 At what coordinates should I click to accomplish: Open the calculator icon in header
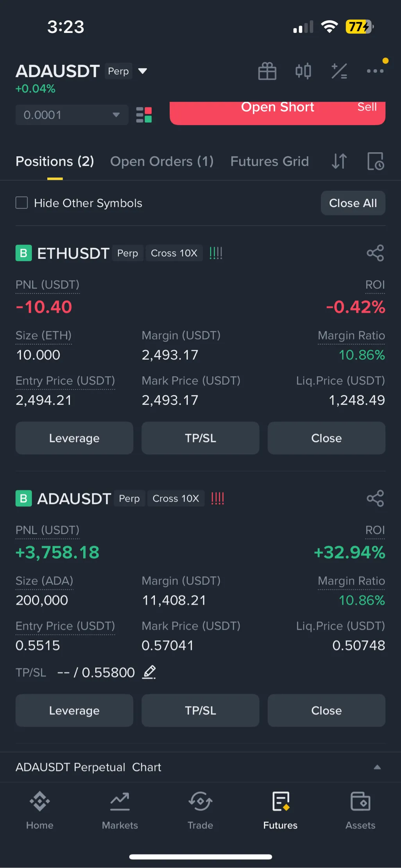click(x=339, y=71)
